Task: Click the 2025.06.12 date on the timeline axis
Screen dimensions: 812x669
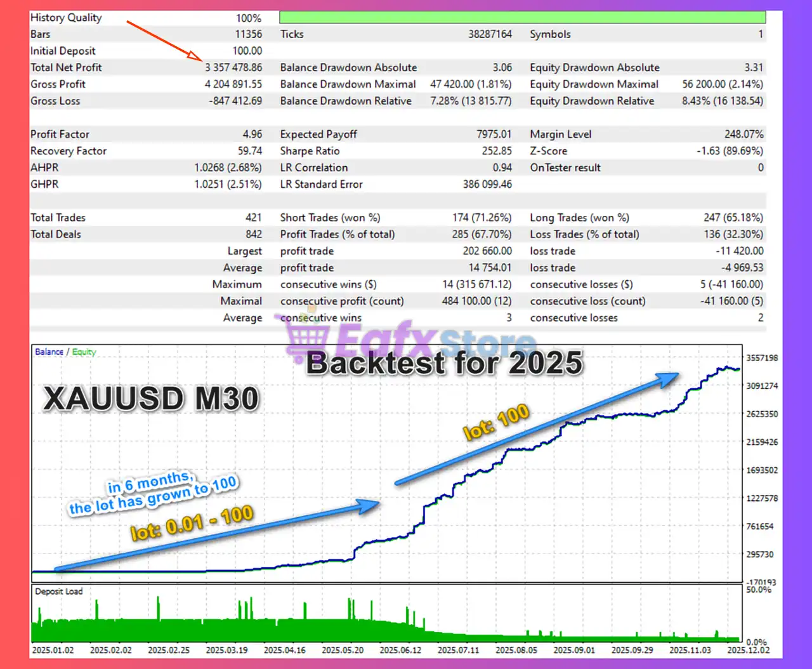Action: (x=400, y=650)
